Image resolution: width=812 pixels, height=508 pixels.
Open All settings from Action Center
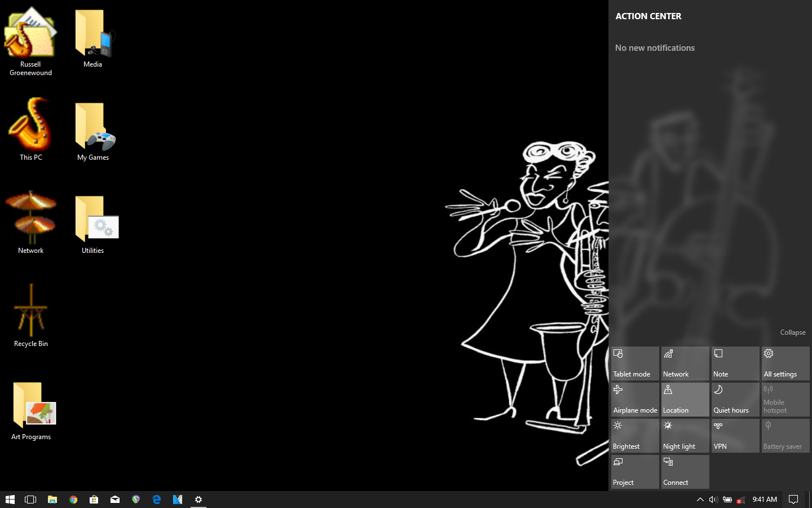pos(785,364)
